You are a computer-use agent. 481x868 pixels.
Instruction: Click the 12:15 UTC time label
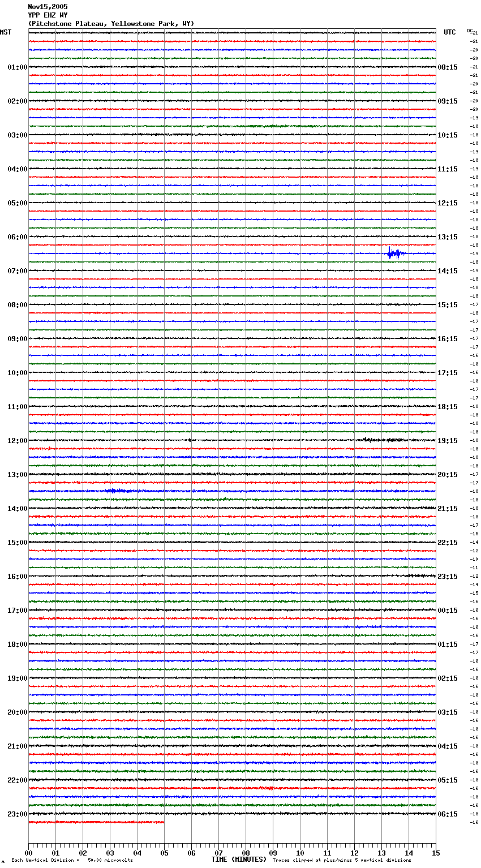coord(448,203)
